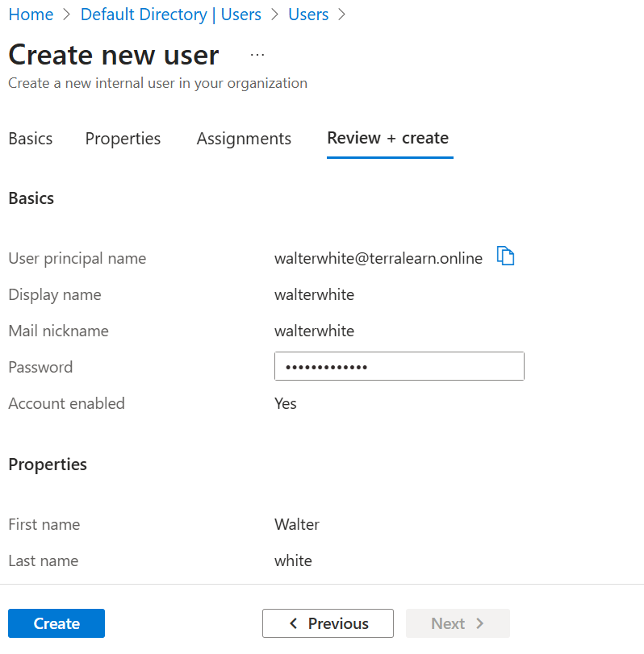Click the greyed-out Next button
644x654 pixels.
tap(458, 623)
